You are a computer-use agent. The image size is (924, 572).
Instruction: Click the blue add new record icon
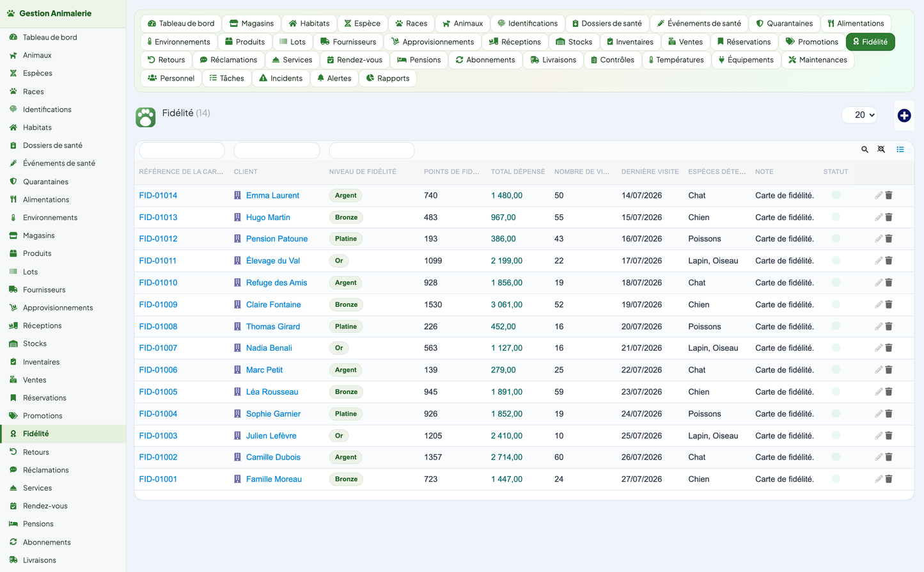tap(904, 115)
